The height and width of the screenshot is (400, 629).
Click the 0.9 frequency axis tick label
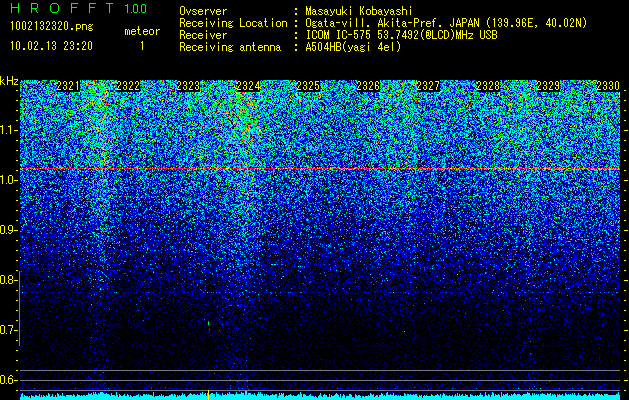point(8,230)
